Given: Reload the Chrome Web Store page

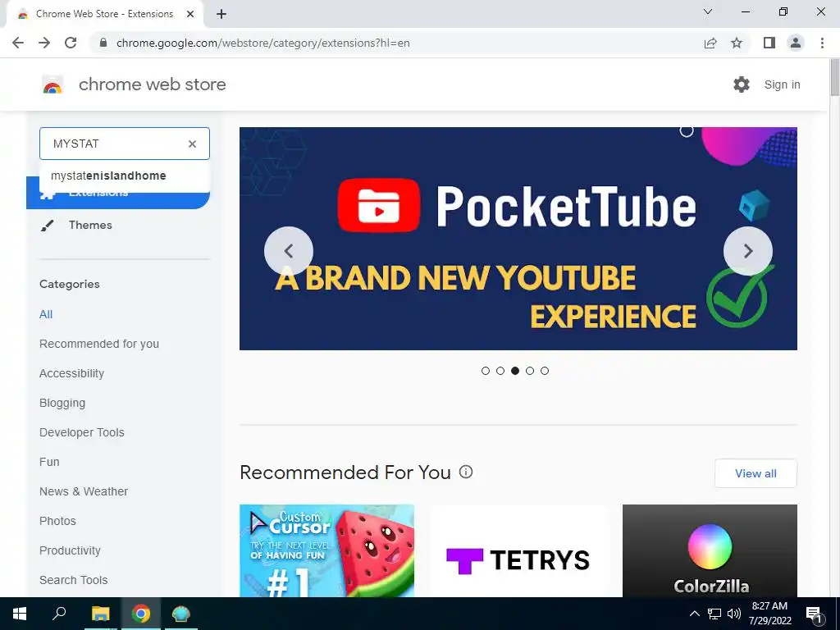Looking at the screenshot, I should (x=71, y=43).
